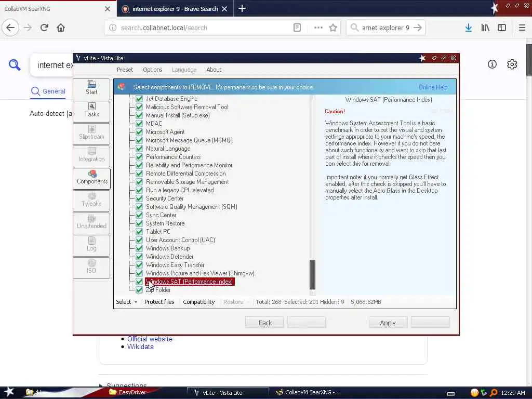Open the browser library icon
The image size is (532, 399).
tap(485, 28)
